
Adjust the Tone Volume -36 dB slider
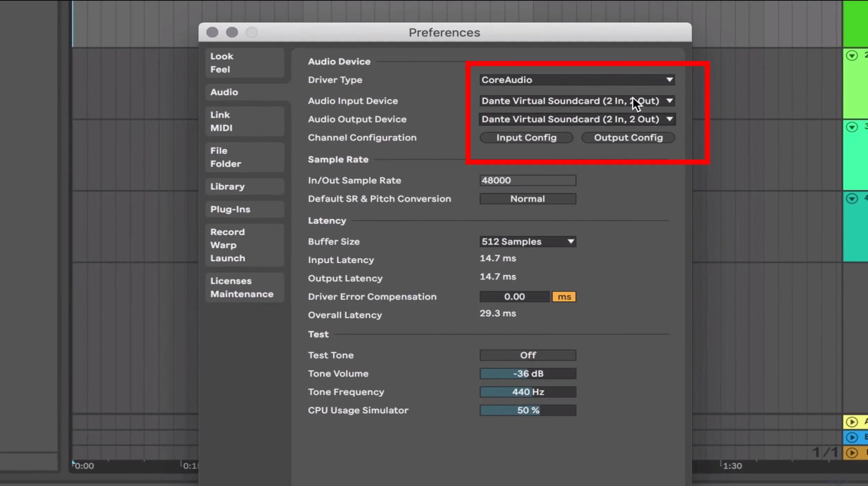[528, 374]
